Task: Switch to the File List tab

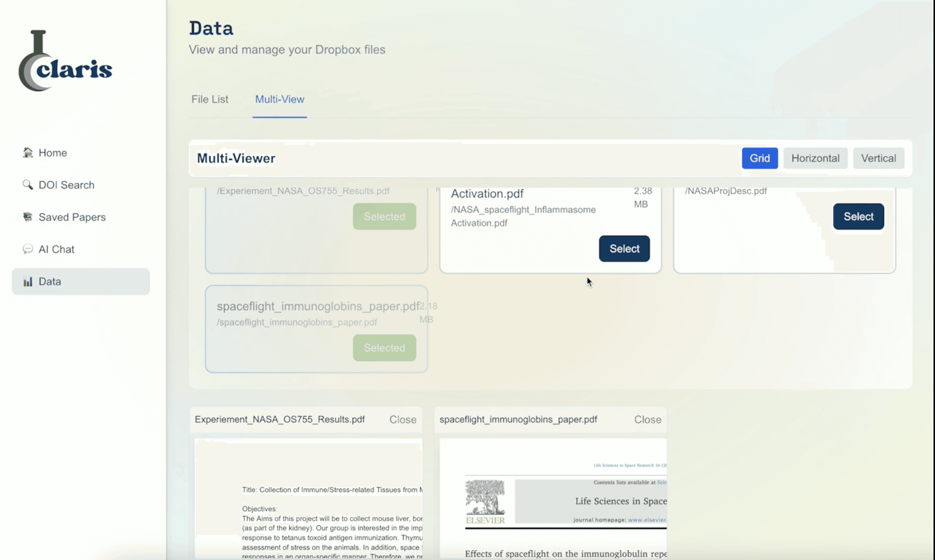Action: pos(210,99)
